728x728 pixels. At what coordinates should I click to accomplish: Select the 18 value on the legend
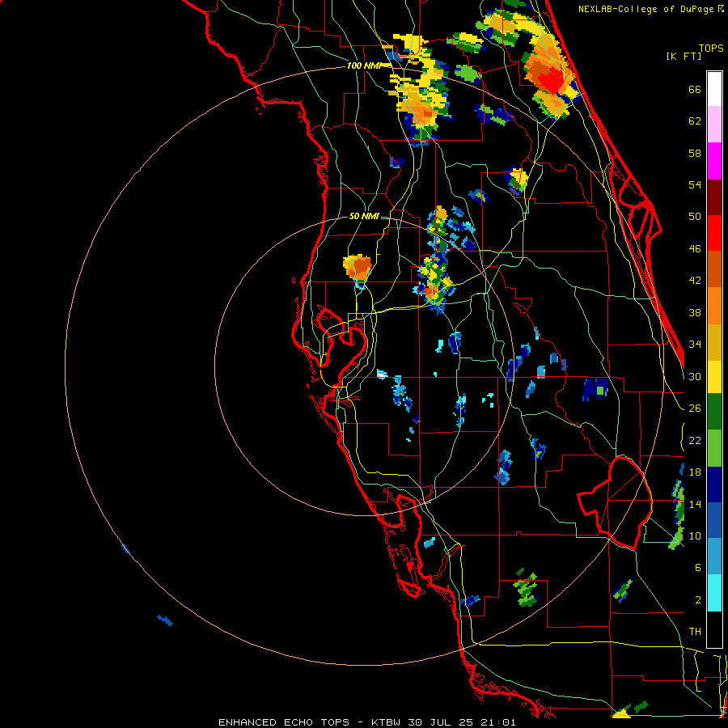695,472
